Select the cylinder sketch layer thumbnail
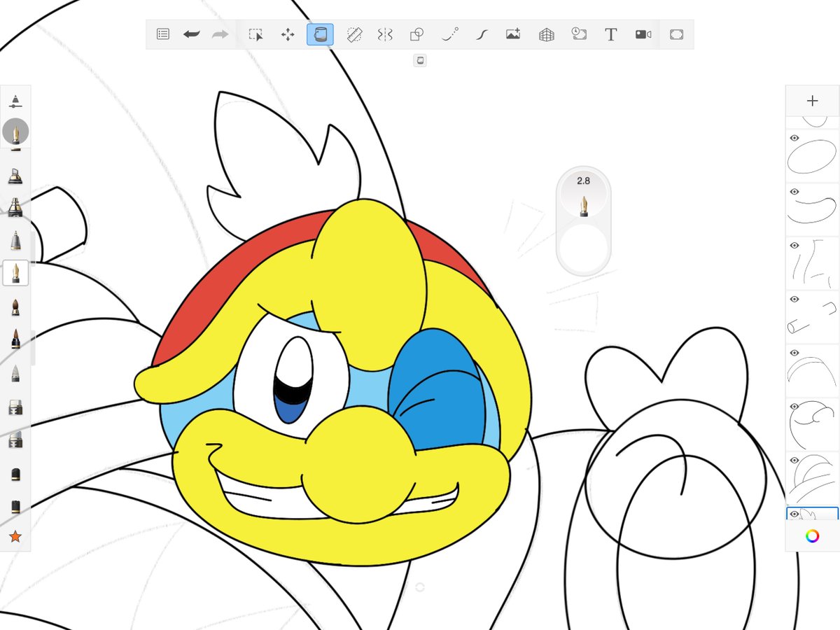This screenshot has height=630, width=840. click(812, 317)
